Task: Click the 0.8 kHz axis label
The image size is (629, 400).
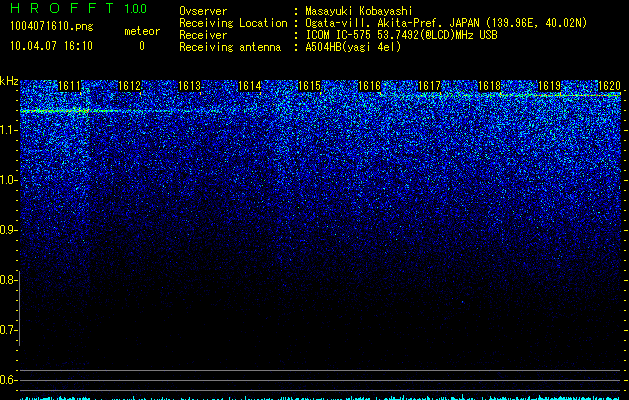Action: click(x=8, y=280)
